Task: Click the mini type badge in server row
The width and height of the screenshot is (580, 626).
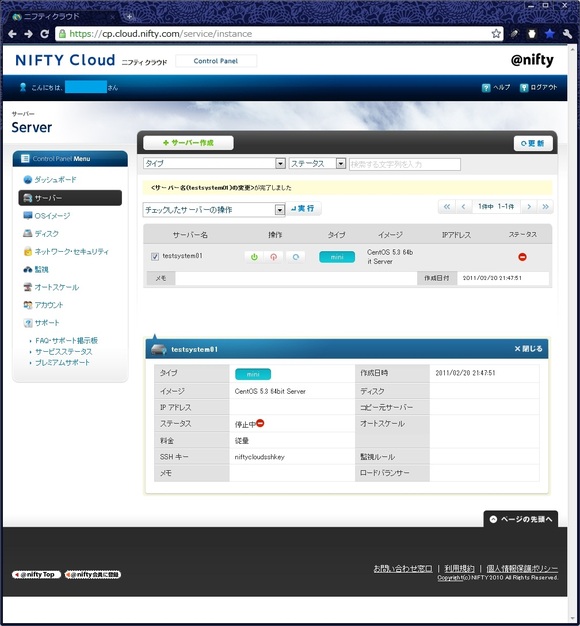Action: 337,257
